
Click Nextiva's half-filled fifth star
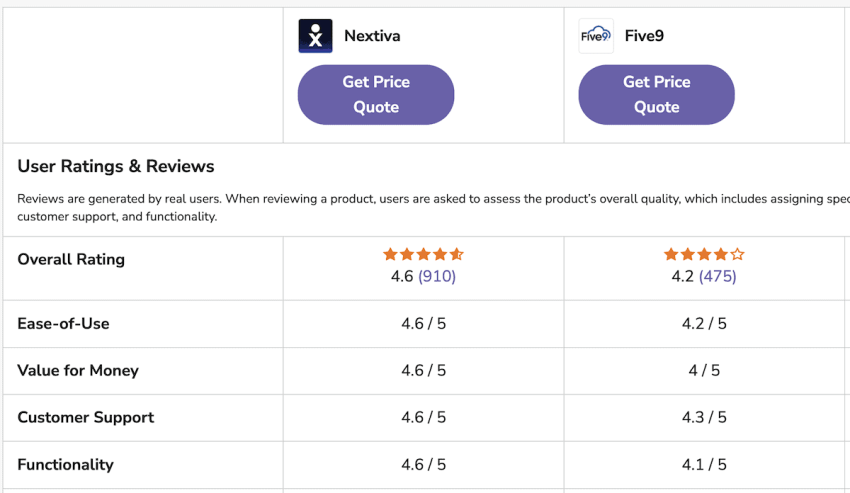point(456,254)
